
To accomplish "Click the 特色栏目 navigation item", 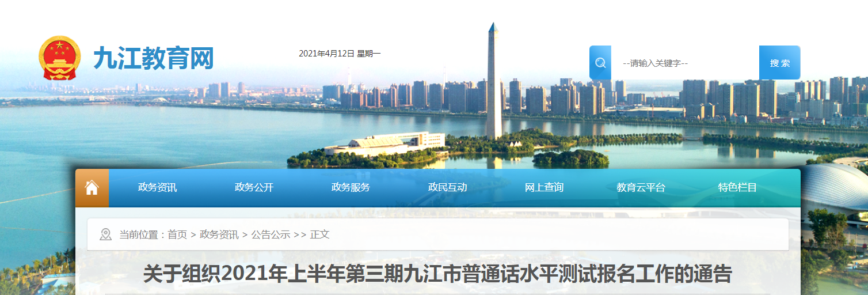I will [x=737, y=188].
